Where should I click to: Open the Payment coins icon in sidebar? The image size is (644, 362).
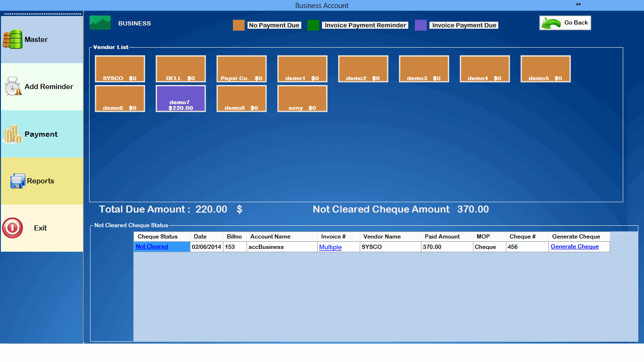[12, 134]
